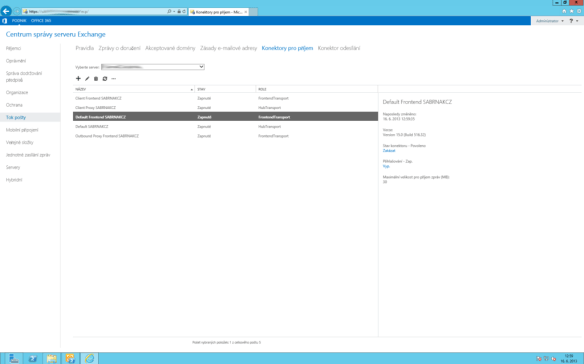Open the fourth taskbar application icon
Viewport: 584px width, 364px height.
70,358
